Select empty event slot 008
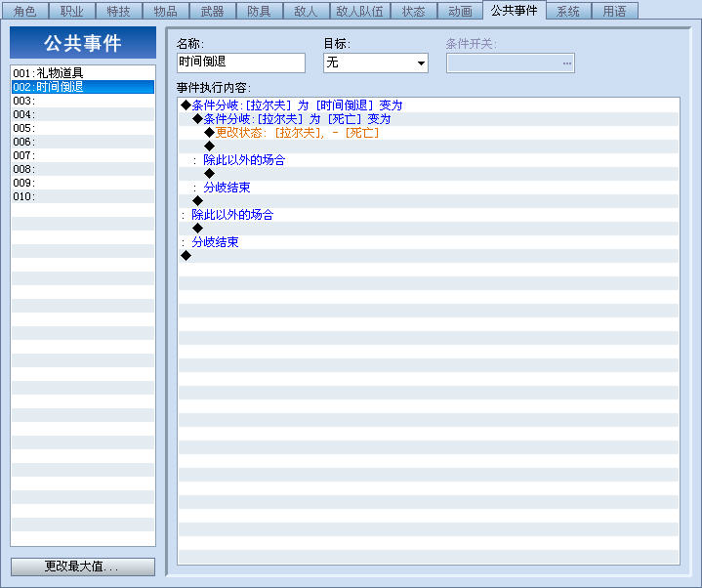 coord(83,169)
